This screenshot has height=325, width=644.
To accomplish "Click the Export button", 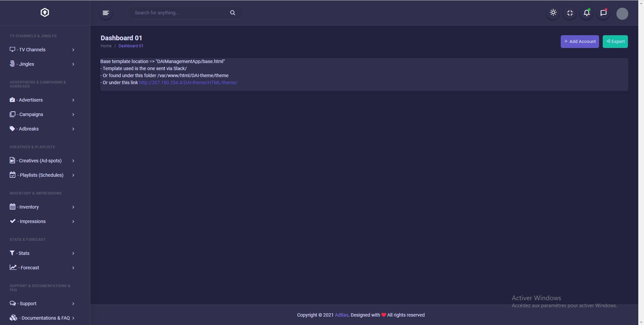I will 615,42.
